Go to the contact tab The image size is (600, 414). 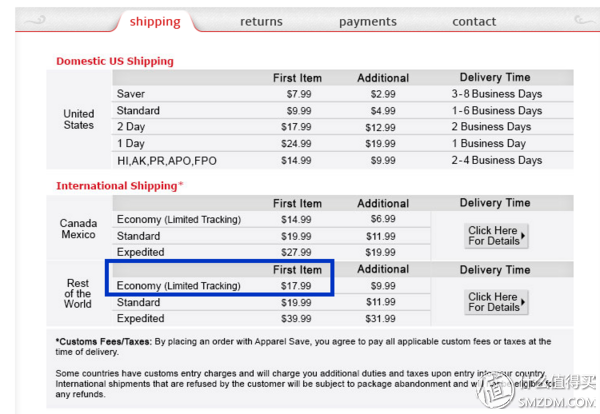pos(474,21)
